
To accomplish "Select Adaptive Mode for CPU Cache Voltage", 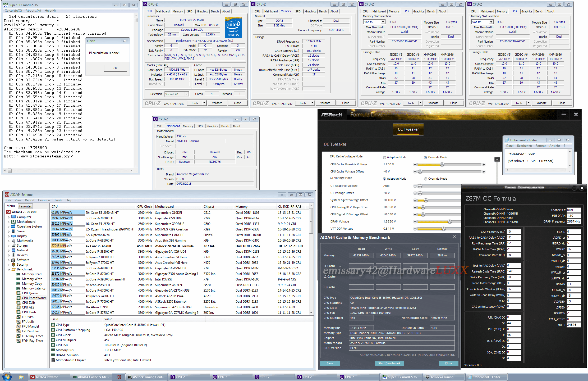I will 384,157.
